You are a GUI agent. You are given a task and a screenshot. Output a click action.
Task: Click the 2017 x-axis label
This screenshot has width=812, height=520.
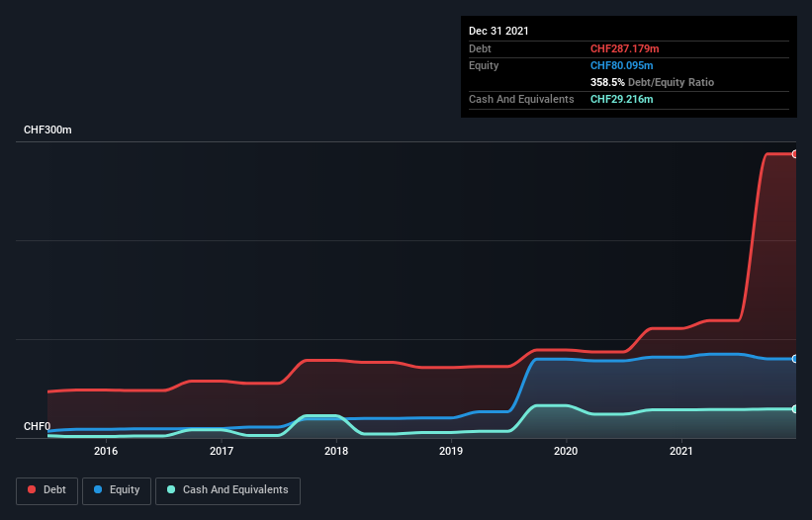(222, 451)
